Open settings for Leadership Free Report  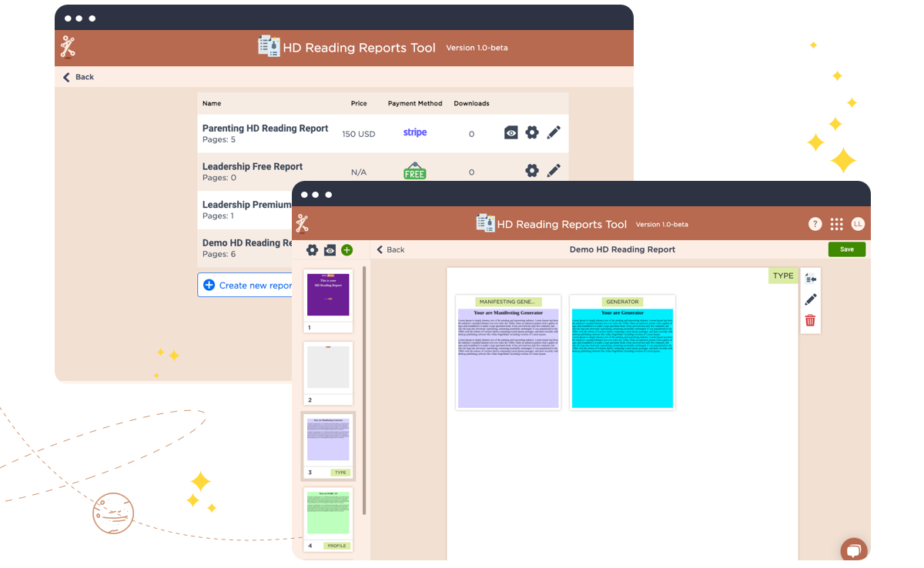click(532, 170)
